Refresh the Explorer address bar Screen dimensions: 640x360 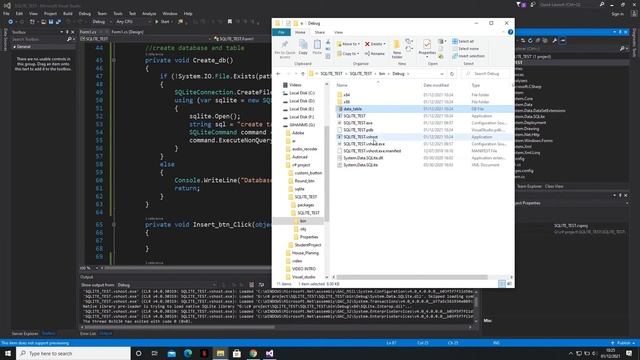coord(452,74)
